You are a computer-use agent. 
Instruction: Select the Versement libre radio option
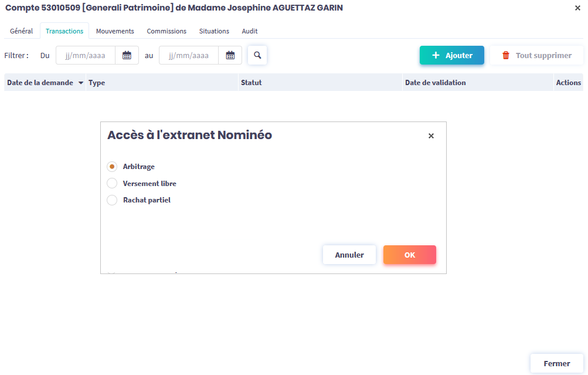[112, 184]
